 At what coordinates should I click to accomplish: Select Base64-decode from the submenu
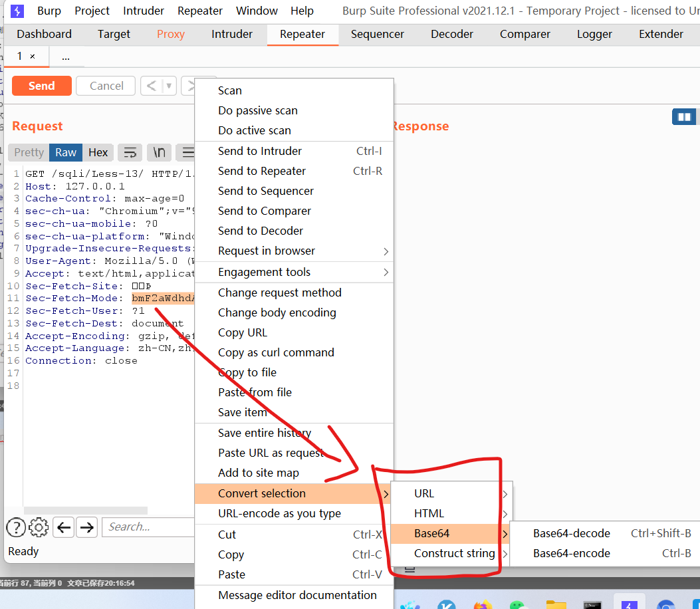point(605,534)
